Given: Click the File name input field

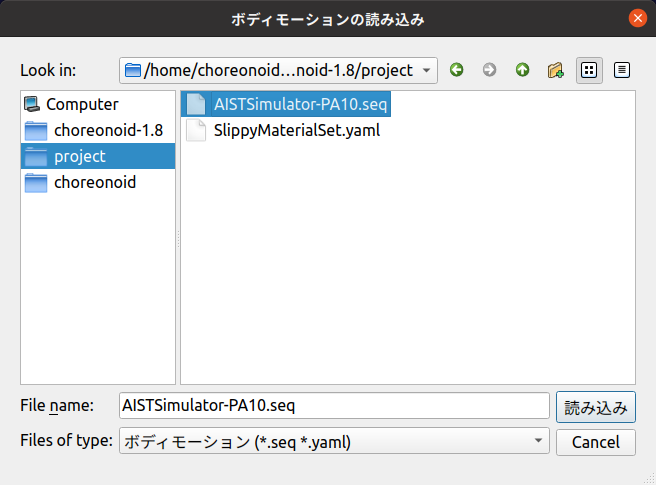Looking at the screenshot, I should click(x=334, y=406).
